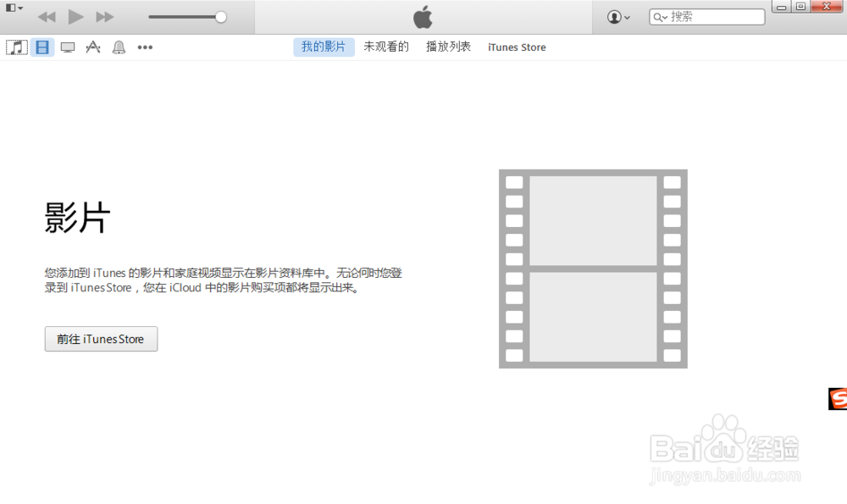
Task: Click the Sogou input method icon
Action: click(x=838, y=399)
